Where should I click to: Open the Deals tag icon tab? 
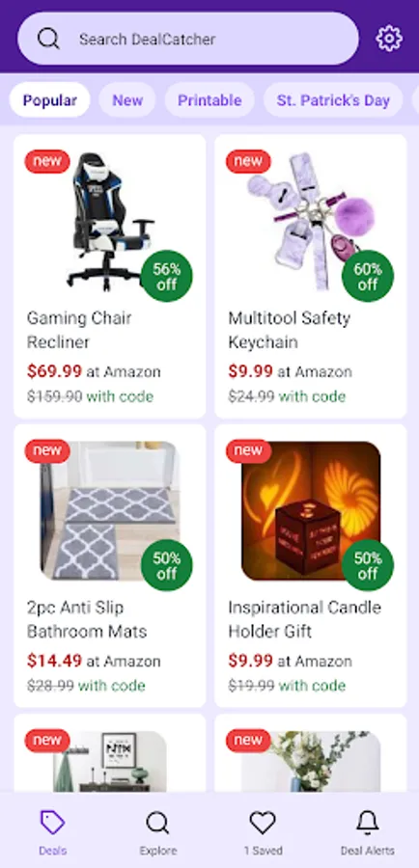point(53,824)
